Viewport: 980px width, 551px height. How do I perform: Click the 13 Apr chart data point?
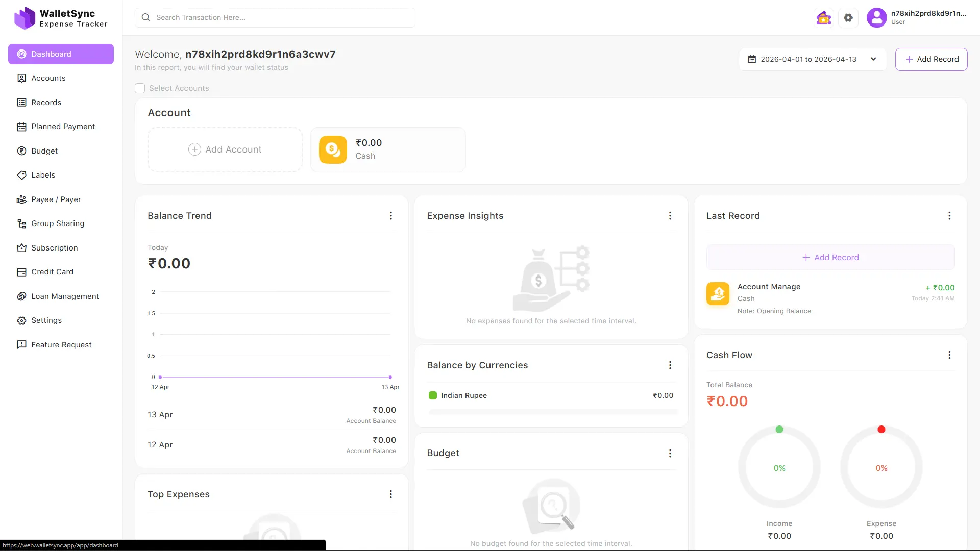tap(390, 377)
